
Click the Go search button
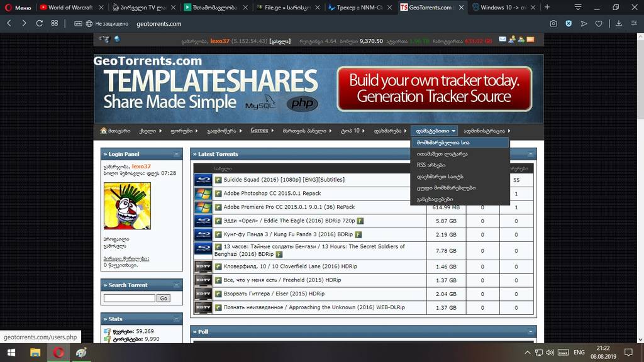pos(164,299)
